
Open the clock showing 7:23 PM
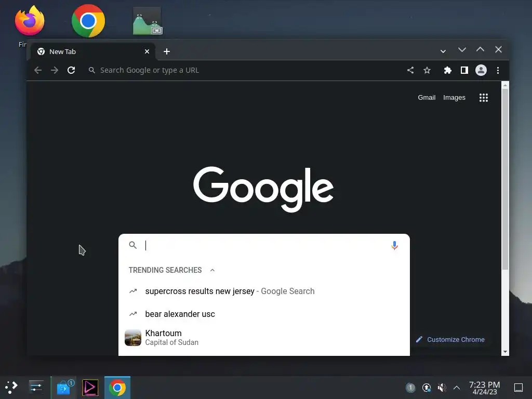pos(485,388)
